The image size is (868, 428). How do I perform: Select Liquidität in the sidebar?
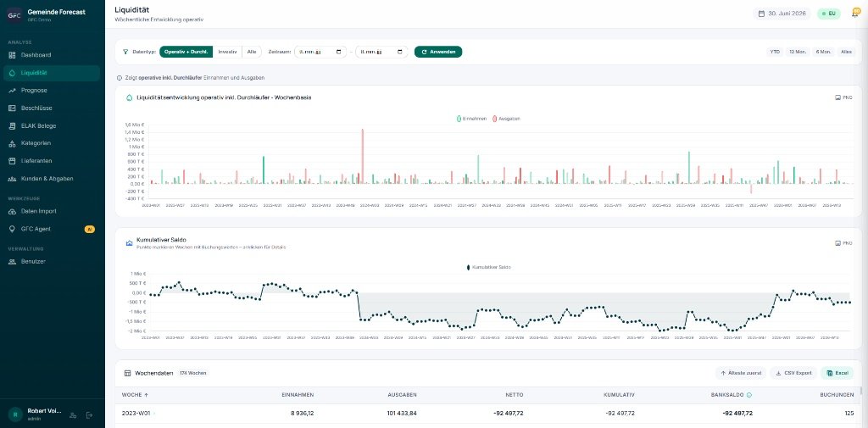point(52,73)
